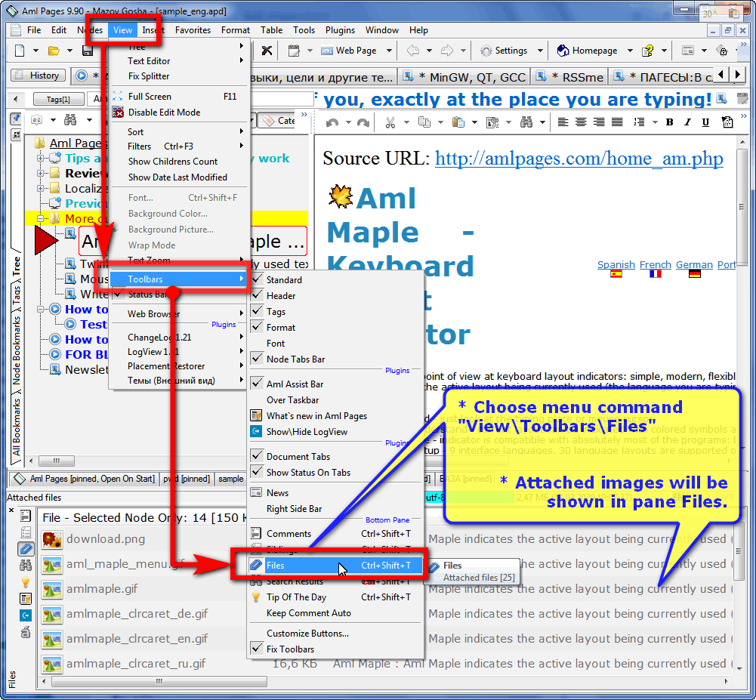Select the download.png thumbnail
This screenshot has width=756, height=700.
click(x=51, y=539)
